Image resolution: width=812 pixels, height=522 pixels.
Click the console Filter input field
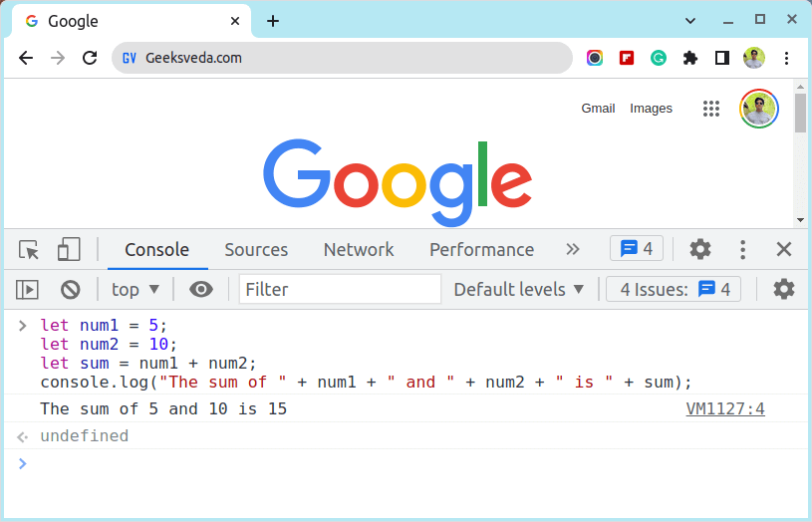pyautogui.click(x=340, y=290)
